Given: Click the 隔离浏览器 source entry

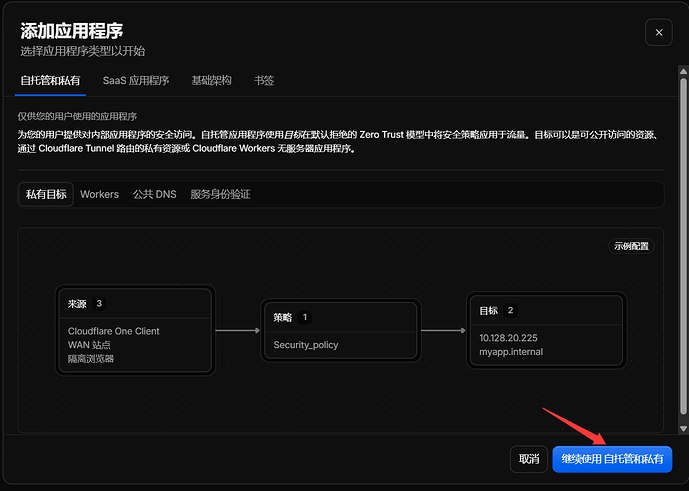Looking at the screenshot, I should (x=91, y=359).
